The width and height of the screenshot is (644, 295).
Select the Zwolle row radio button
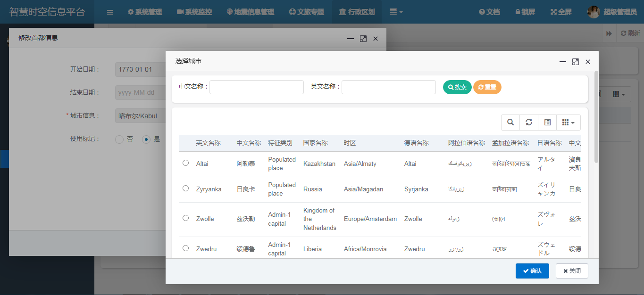pyautogui.click(x=185, y=218)
